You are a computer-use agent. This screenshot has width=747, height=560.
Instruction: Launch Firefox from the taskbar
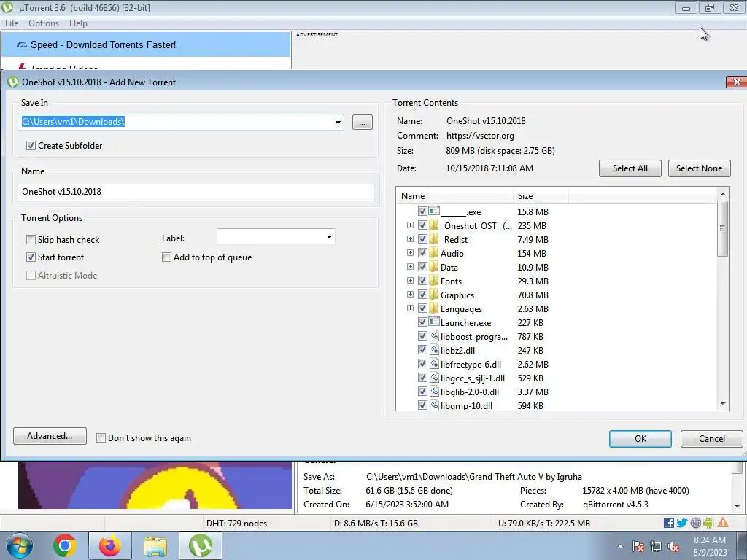click(110, 545)
